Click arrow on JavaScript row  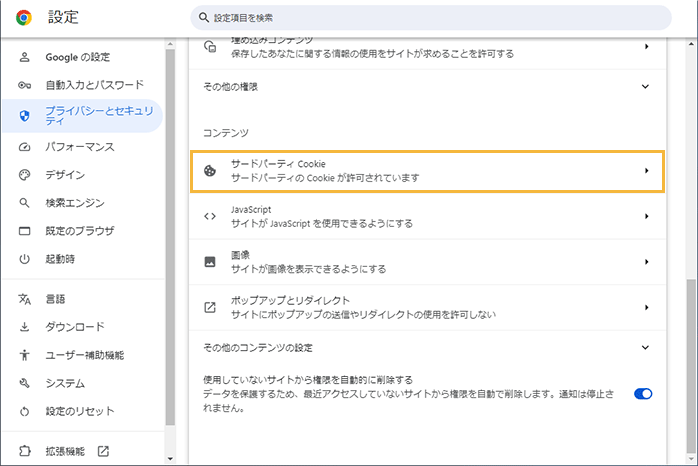pyautogui.click(x=646, y=216)
